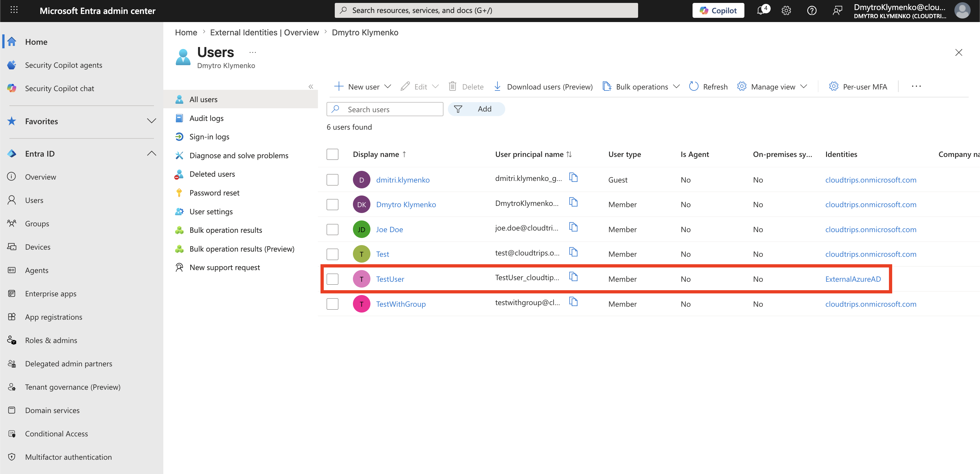Image resolution: width=980 pixels, height=474 pixels.
Task: Focus the global search resources bar
Action: (x=486, y=10)
